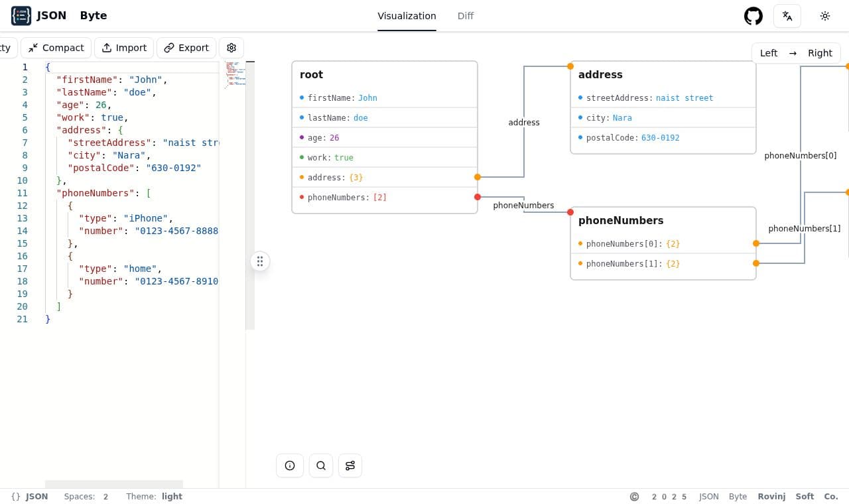This screenshot has height=504, width=849.
Task: Open graph options sliders icon
Action: point(350,466)
